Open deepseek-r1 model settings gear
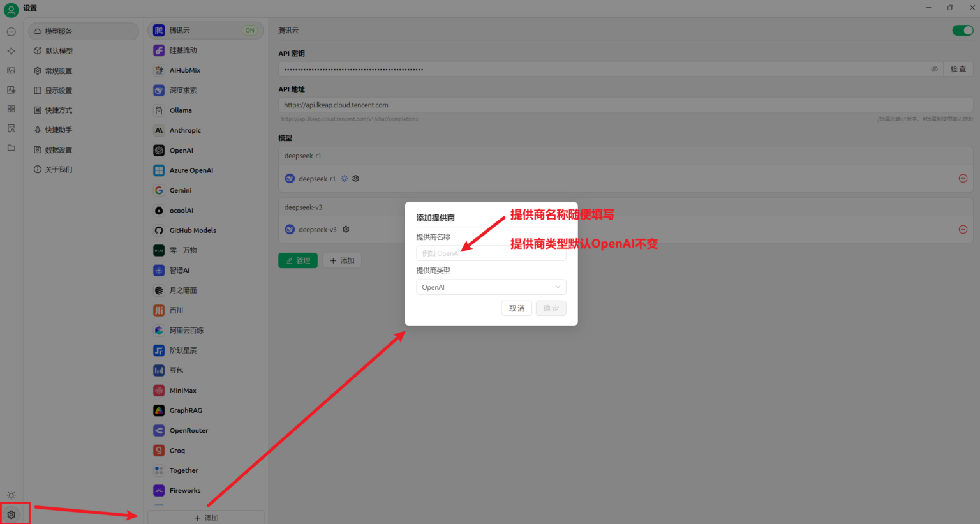The width and height of the screenshot is (980, 524). pos(355,179)
